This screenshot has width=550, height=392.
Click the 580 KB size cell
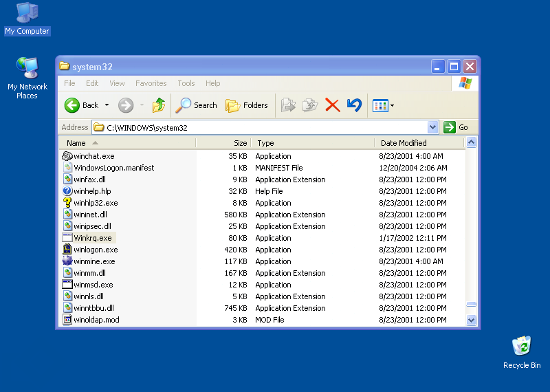(236, 215)
